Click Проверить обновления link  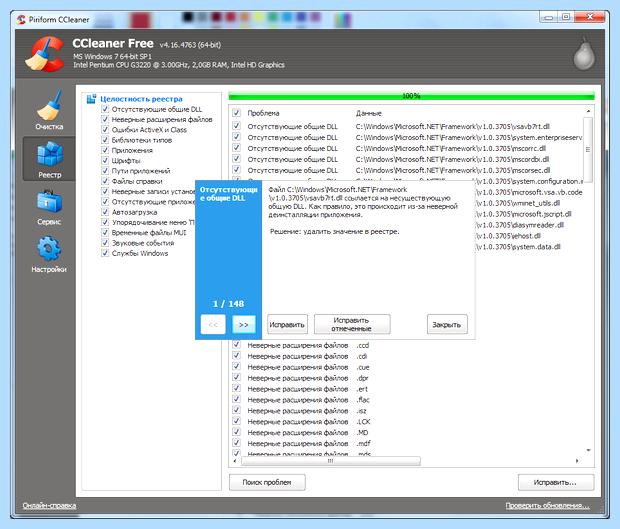[548, 505]
